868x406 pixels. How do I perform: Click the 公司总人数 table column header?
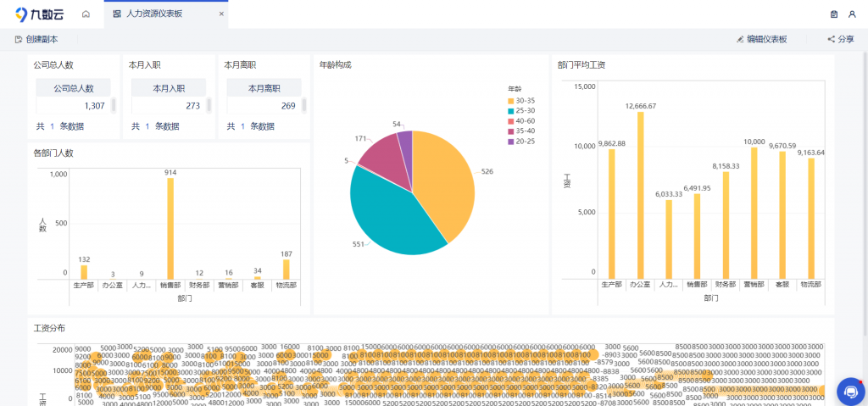[x=73, y=88]
